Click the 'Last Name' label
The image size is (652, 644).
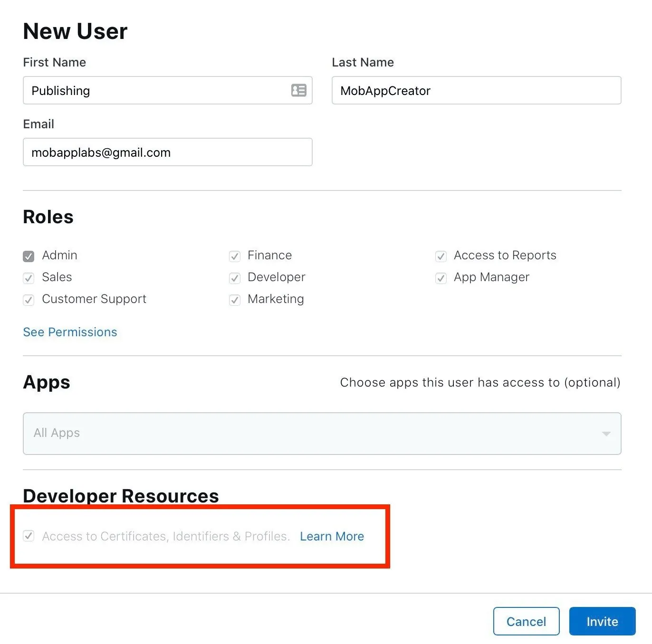[x=363, y=62]
